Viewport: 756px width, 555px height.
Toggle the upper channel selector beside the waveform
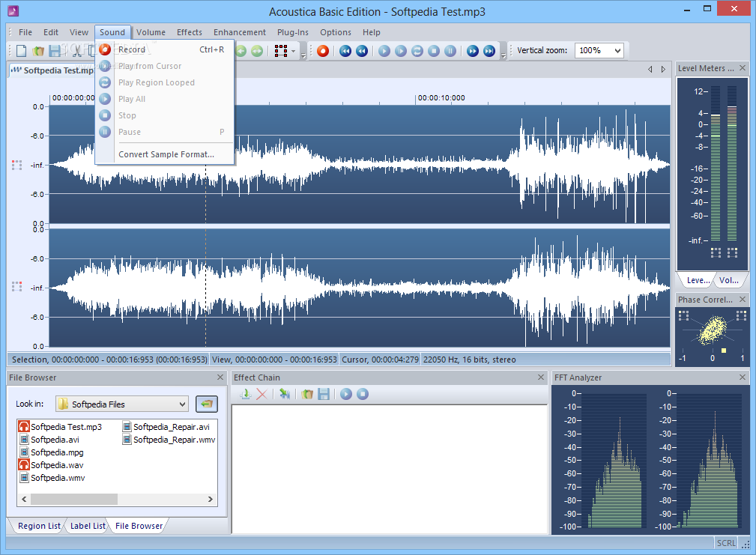click(17, 165)
